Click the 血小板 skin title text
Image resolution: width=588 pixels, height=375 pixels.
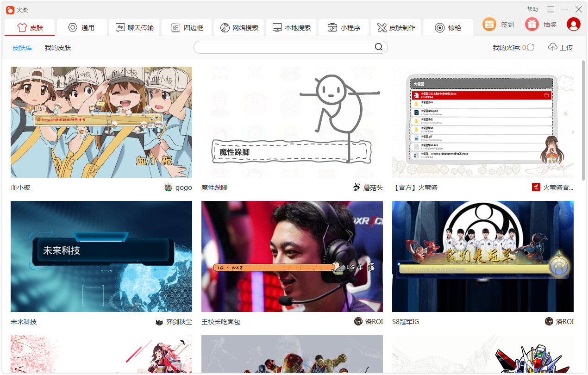pos(20,188)
